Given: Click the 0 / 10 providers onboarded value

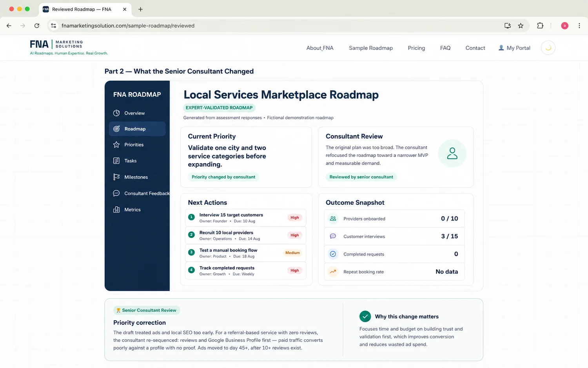Looking at the screenshot, I should click(449, 219).
